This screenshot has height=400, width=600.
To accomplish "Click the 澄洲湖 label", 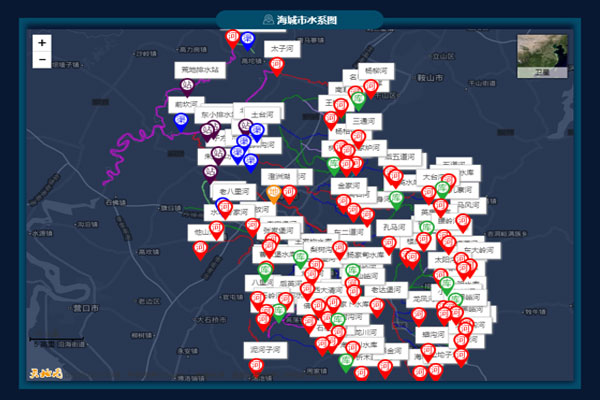I will (x=279, y=177).
